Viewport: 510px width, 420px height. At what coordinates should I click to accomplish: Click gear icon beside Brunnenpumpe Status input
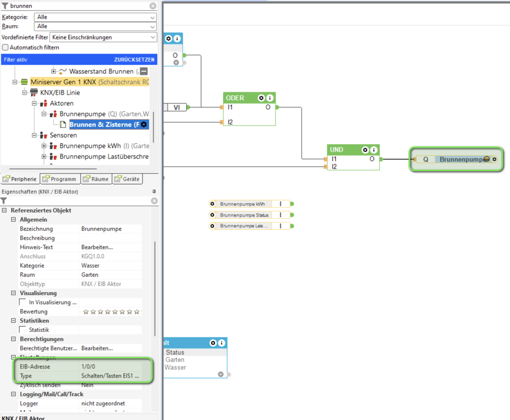pos(212,215)
